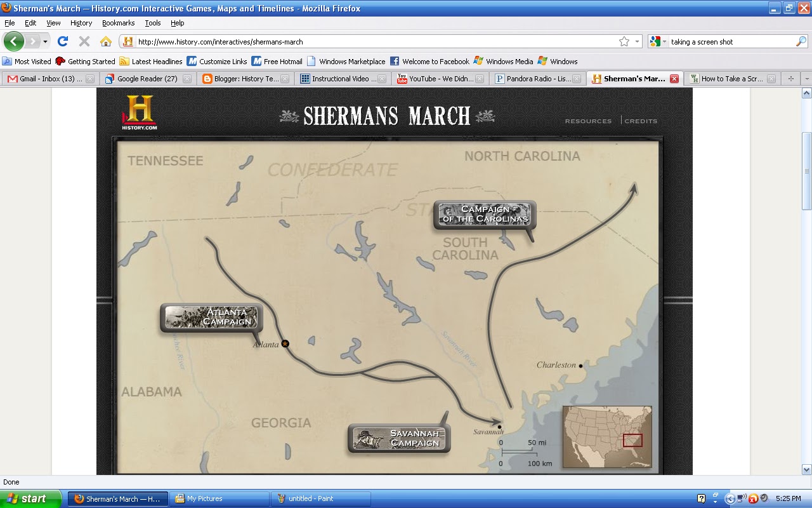Open the address bar history dropdown
812x508 pixels.
(636, 41)
